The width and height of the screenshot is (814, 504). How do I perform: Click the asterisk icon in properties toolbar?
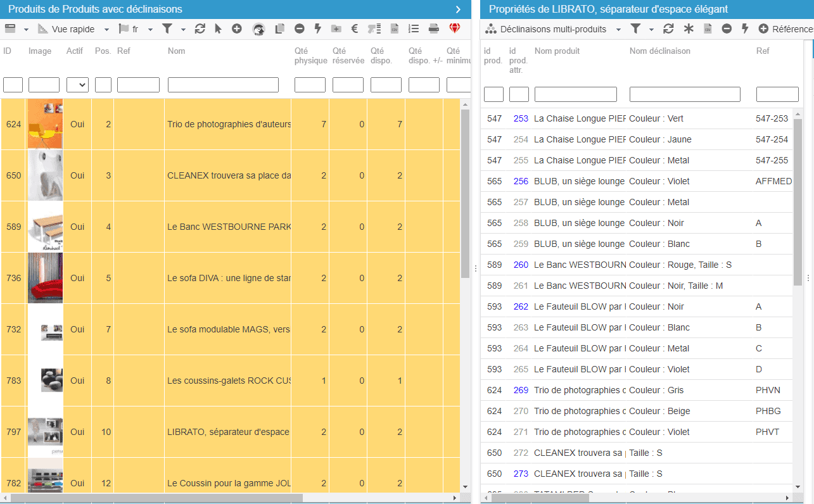689,29
